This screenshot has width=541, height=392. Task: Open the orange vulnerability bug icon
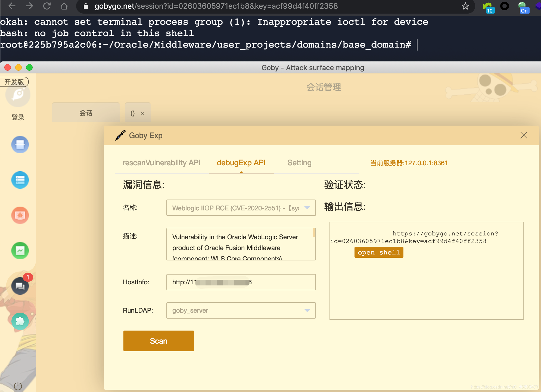coord(20,215)
